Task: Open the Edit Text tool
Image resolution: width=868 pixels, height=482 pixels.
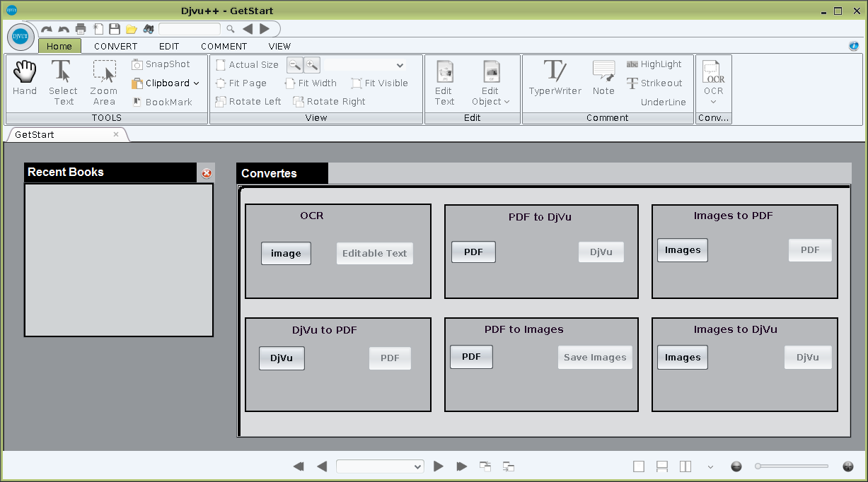Action: click(444, 83)
